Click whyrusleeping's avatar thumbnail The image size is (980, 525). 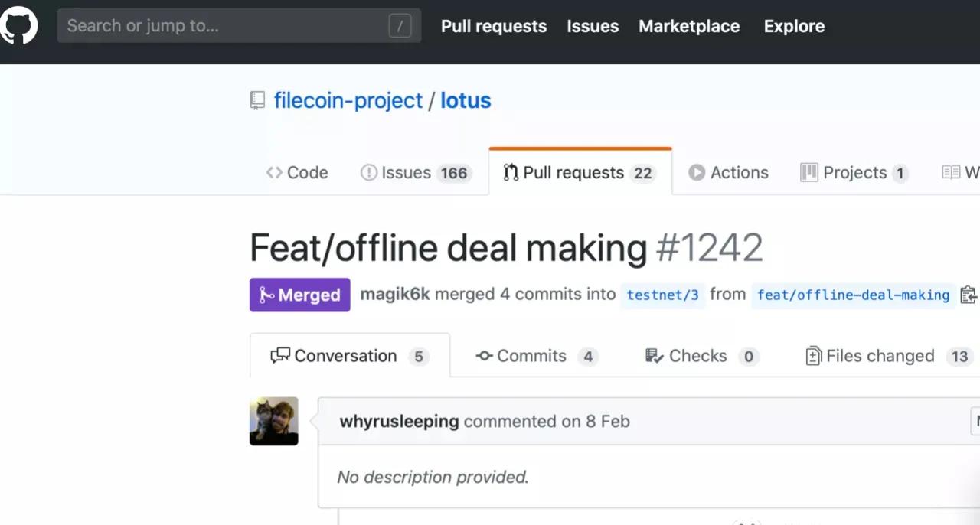[273, 421]
